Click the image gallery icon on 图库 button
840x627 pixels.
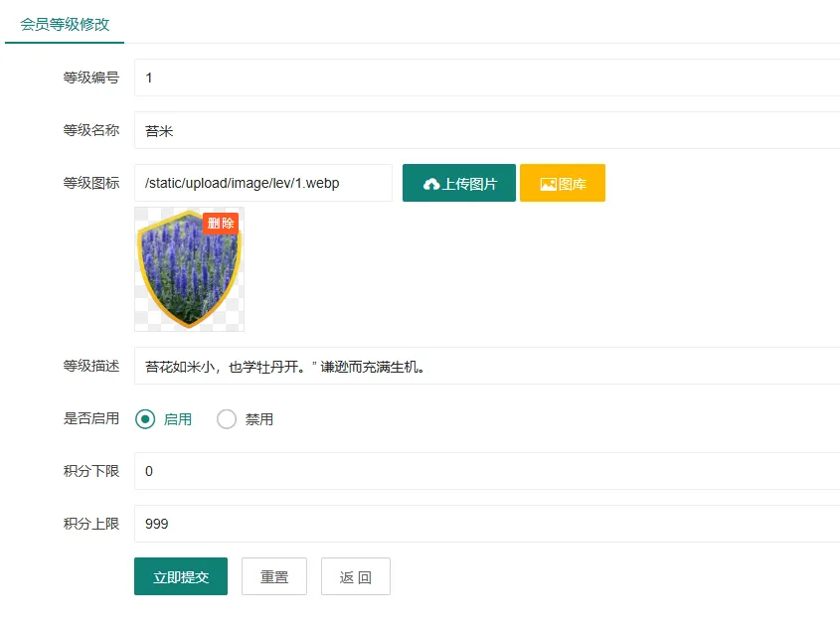tap(548, 182)
